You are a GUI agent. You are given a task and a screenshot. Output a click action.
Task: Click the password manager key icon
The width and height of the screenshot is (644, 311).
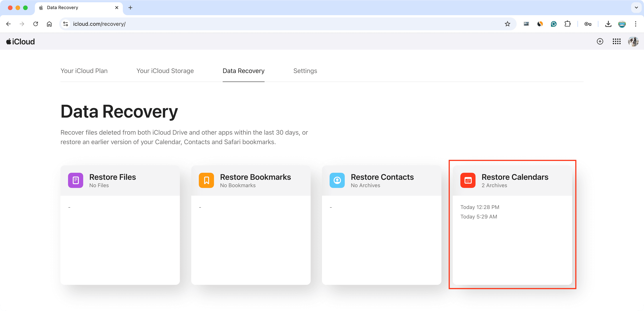click(x=588, y=24)
